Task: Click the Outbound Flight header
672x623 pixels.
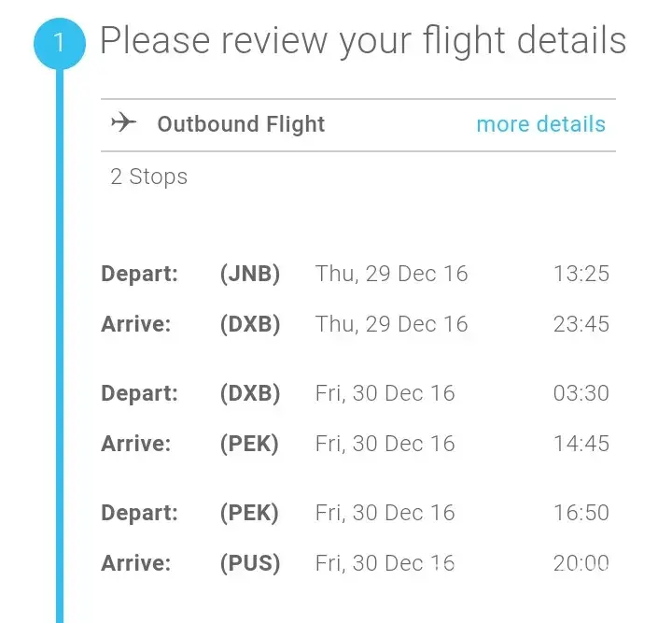Action: (x=241, y=124)
